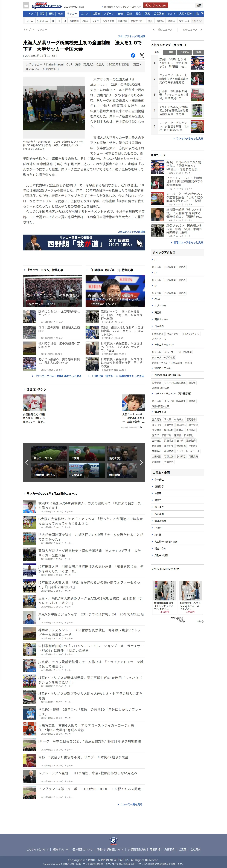Open the hamburger menu icon
The image size is (227, 868).
[x=26, y=5]
